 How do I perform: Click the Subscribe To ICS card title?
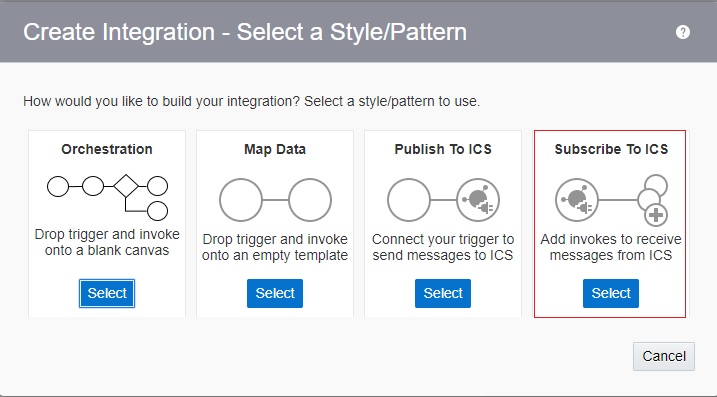(x=611, y=149)
